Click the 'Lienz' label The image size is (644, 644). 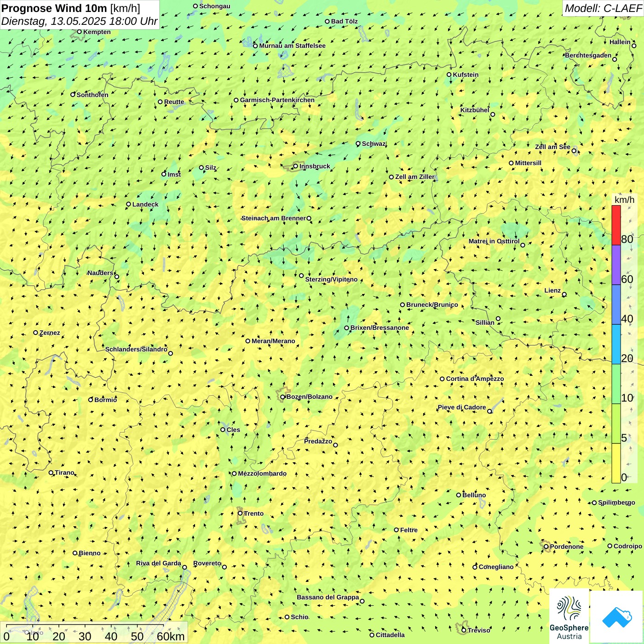click(x=552, y=290)
